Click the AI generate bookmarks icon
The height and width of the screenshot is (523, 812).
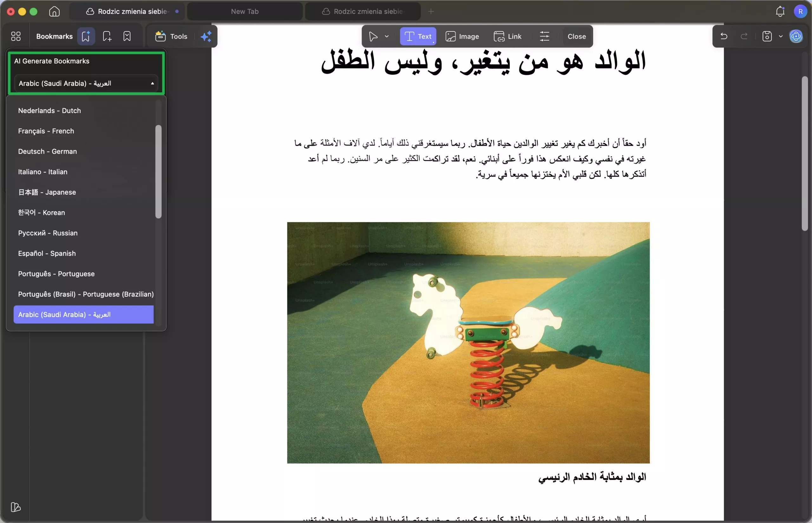pos(86,36)
